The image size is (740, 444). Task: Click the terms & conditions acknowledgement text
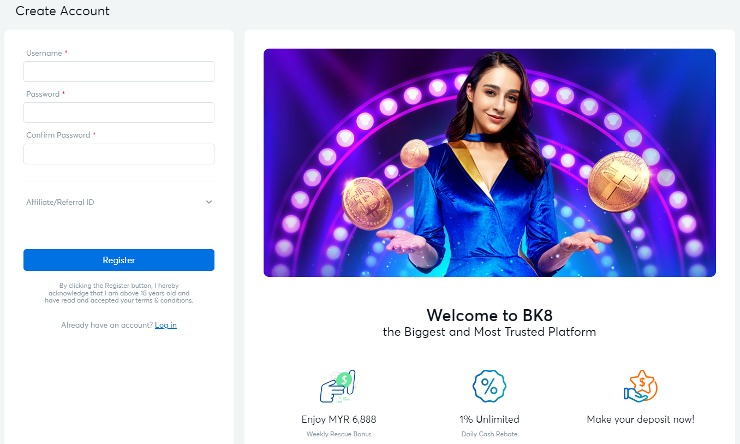pyautogui.click(x=119, y=293)
